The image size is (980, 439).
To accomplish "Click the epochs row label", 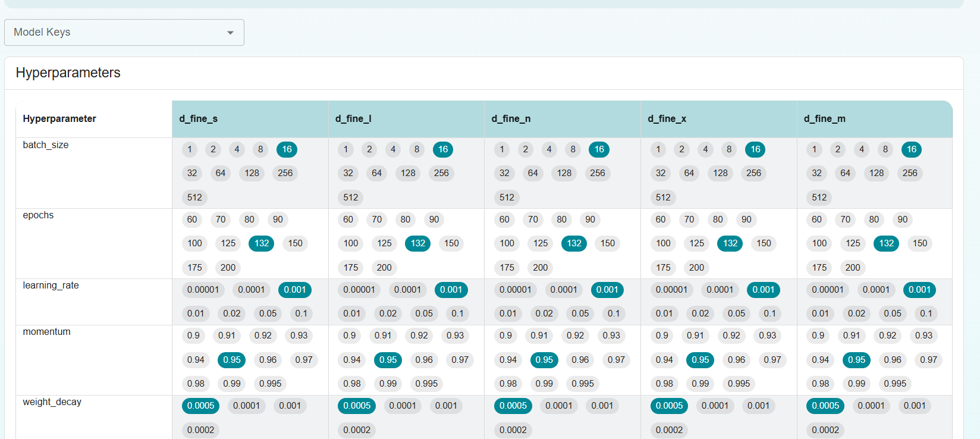I will [38, 215].
